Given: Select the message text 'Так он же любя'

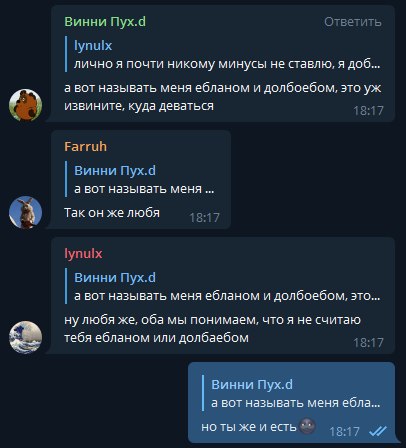Looking at the screenshot, I should click(112, 213).
